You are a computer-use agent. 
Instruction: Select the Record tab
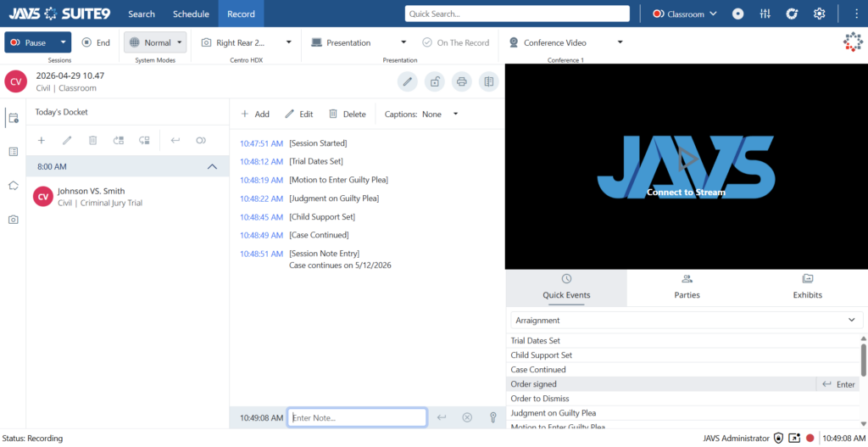(x=241, y=14)
